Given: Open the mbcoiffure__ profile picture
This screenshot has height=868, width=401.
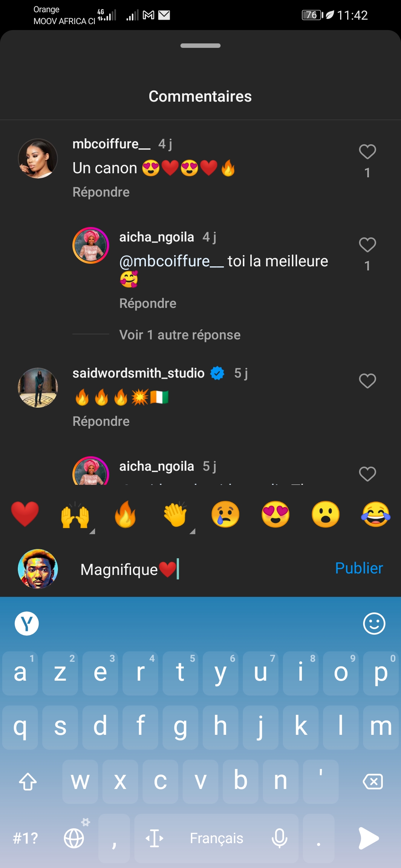Looking at the screenshot, I should tap(38, 158).
